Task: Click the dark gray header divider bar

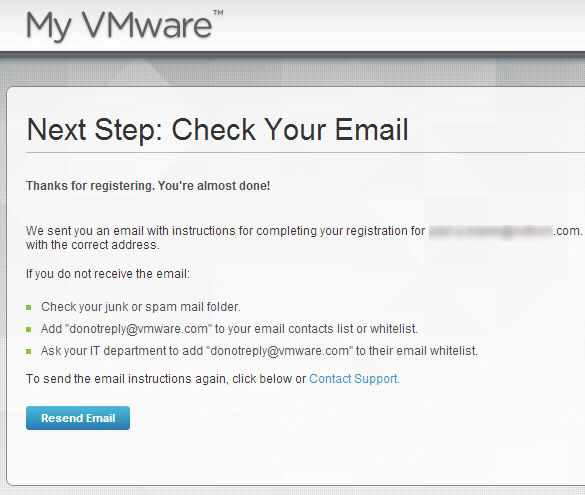Action: (x=292, y=54)
